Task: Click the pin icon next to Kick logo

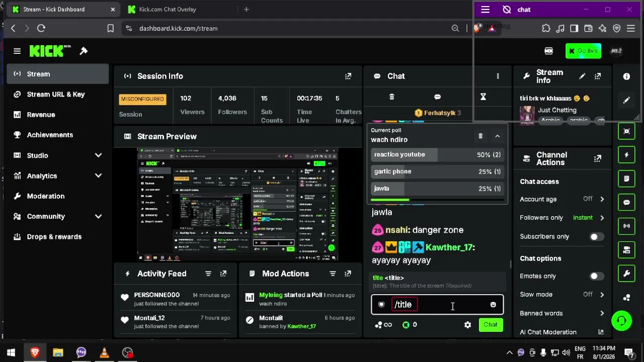Action: 84,51
